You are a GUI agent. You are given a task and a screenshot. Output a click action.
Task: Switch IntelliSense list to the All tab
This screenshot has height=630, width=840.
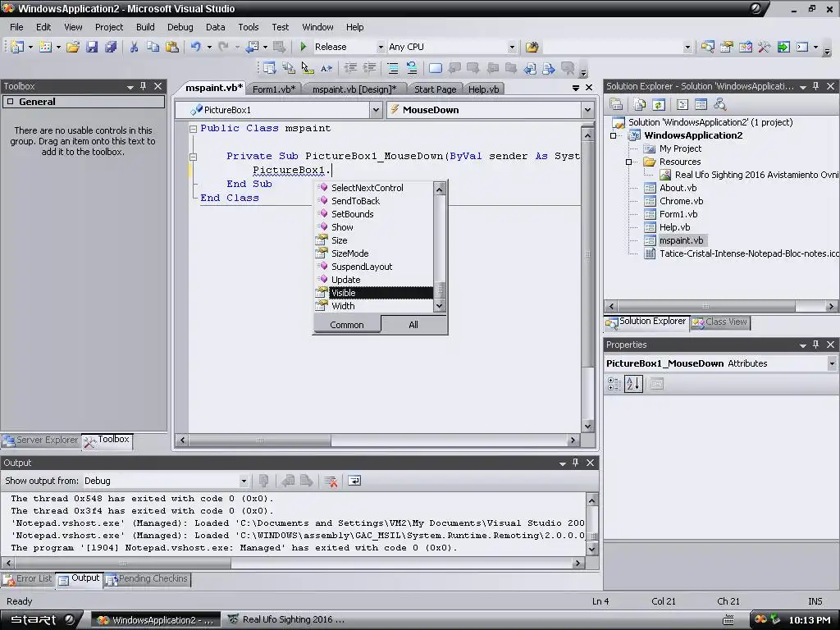[413, 325]
